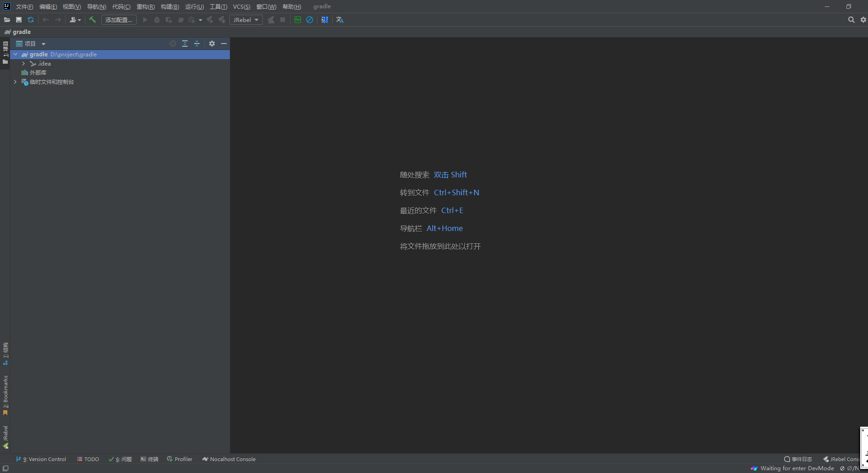
Task: Click the back navigation arrow
Action: coord(45,20)
